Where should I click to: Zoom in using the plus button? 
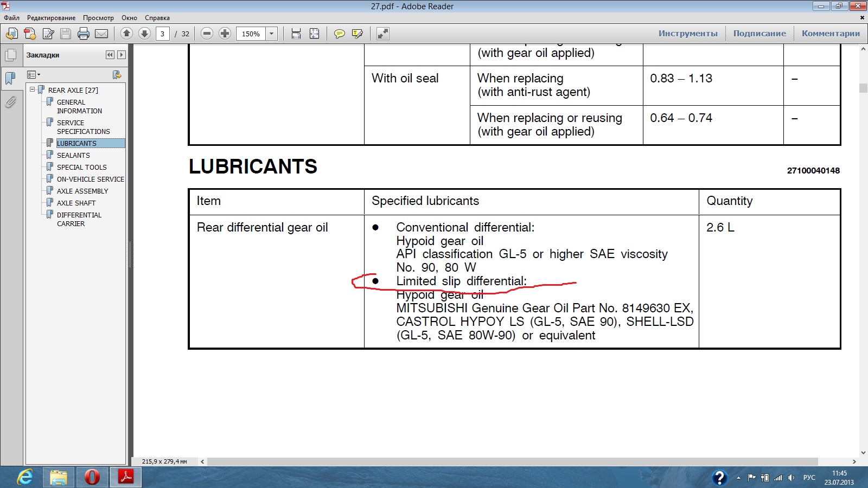(225, 34)
